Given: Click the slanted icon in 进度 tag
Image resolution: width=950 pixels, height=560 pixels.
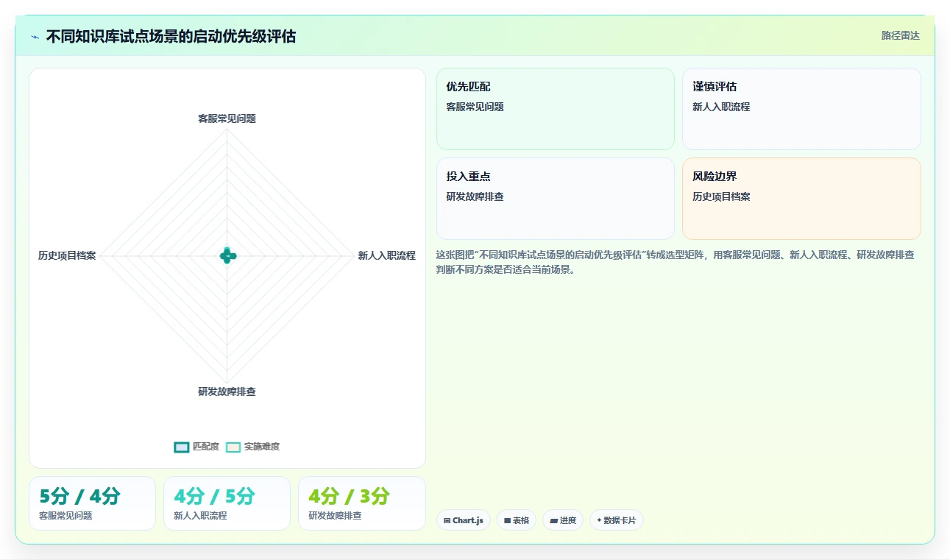Looking at the screenshot, I should point(553,520).
